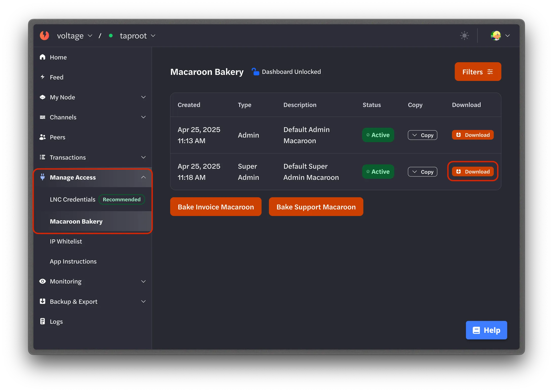This screenshot has height=392, width=553.
Task: Select the Logs icon at sidebar bottom
Action: 43,321
